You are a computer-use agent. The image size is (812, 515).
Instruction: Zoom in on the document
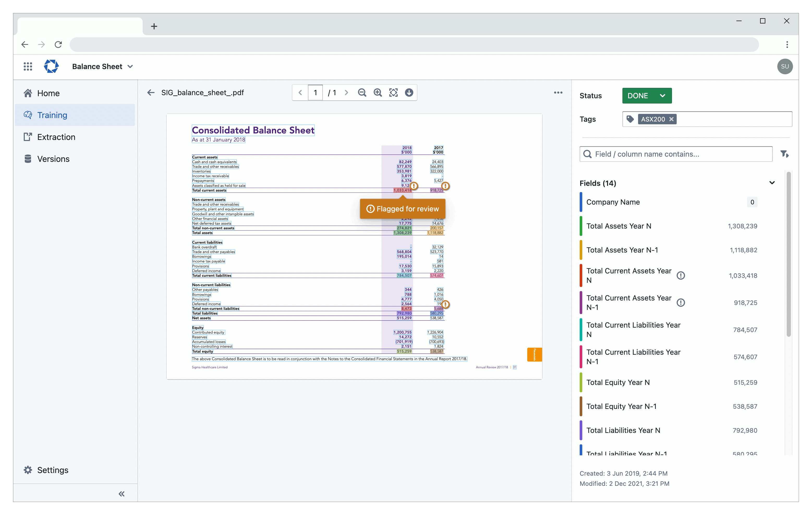coord(378,92)
